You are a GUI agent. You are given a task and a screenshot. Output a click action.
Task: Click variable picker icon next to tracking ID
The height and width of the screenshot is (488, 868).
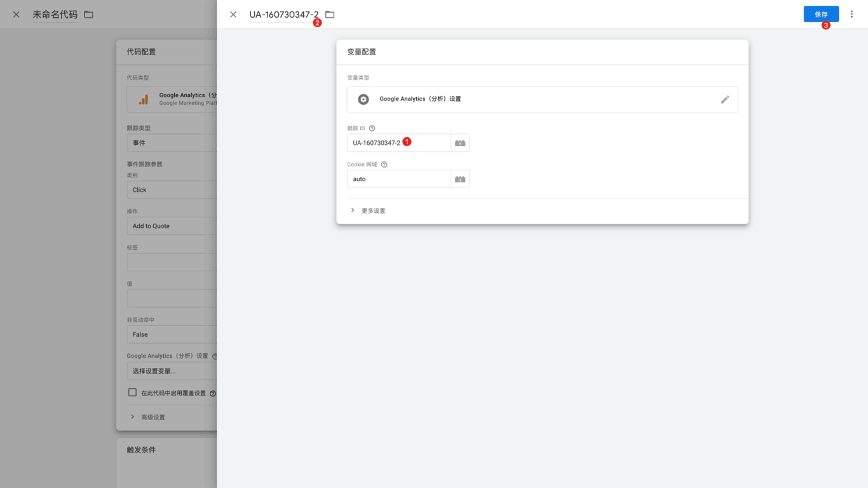click(x=460, y=143)
